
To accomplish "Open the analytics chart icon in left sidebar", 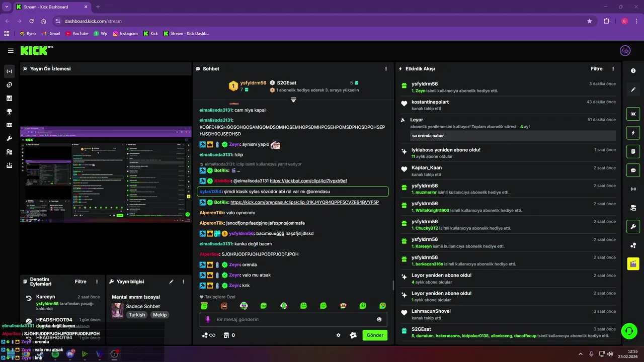I will tap(9, 98).
